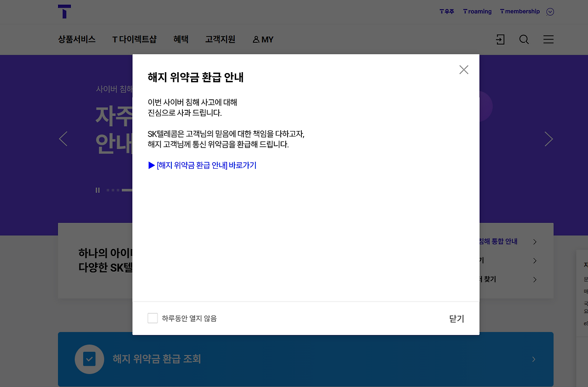Open the 혜택 menu

[181, 40]
